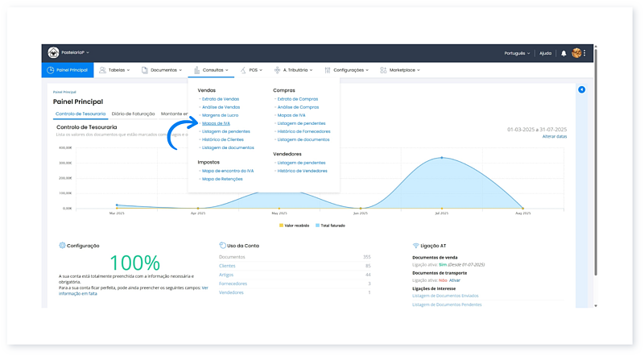Click the July peak chart data point

point(442,157)
